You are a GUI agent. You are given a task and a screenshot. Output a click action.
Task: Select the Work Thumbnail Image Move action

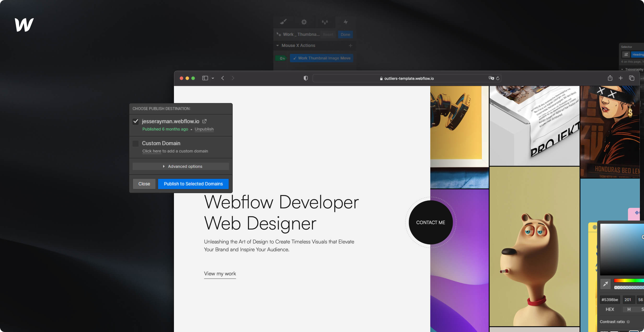tap(322, 58)
